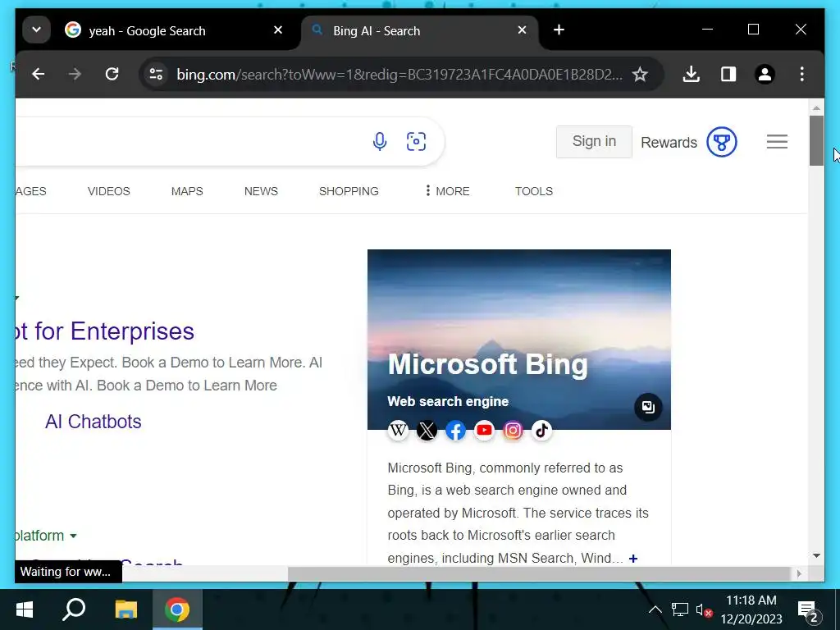Toggle Chrome side panel icon
The width and height of the screenshot is (840, 630).
(x=728, y=74)
